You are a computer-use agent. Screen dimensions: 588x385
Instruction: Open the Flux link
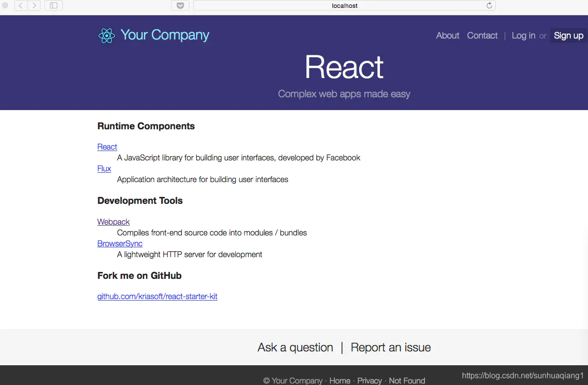click(x=104, y=168)
